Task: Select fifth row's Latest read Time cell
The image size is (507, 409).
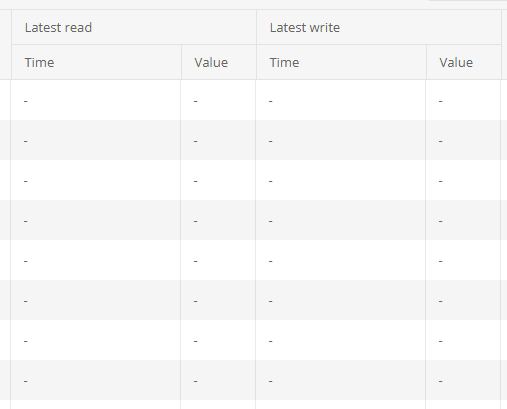Action: click(96, 260)
